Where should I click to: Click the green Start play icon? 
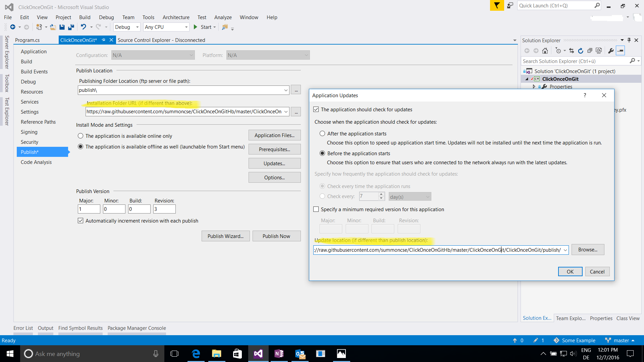195,27
